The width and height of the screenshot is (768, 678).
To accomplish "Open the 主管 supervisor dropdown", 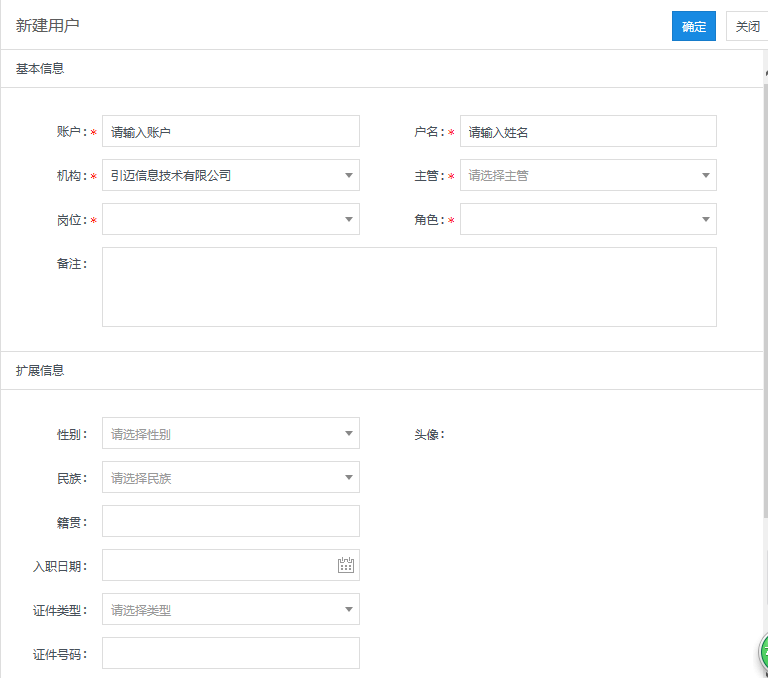I will coord(588,175).
